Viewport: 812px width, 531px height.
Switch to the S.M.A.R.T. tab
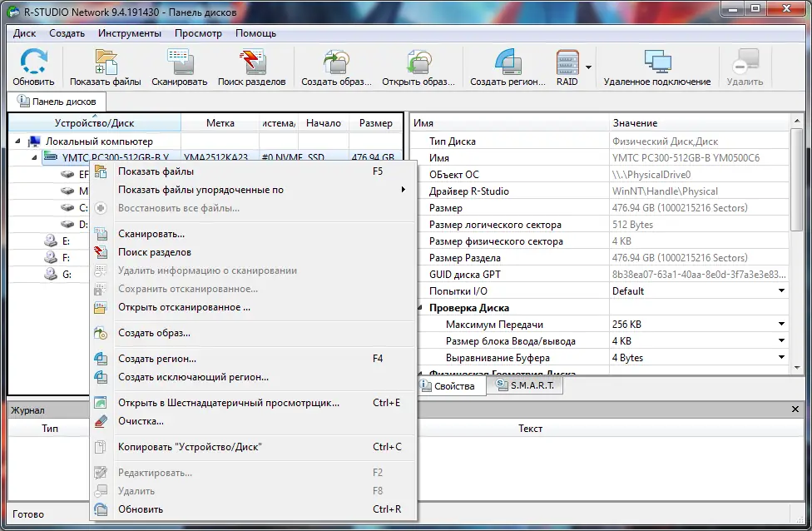click(x=525, y=385)
